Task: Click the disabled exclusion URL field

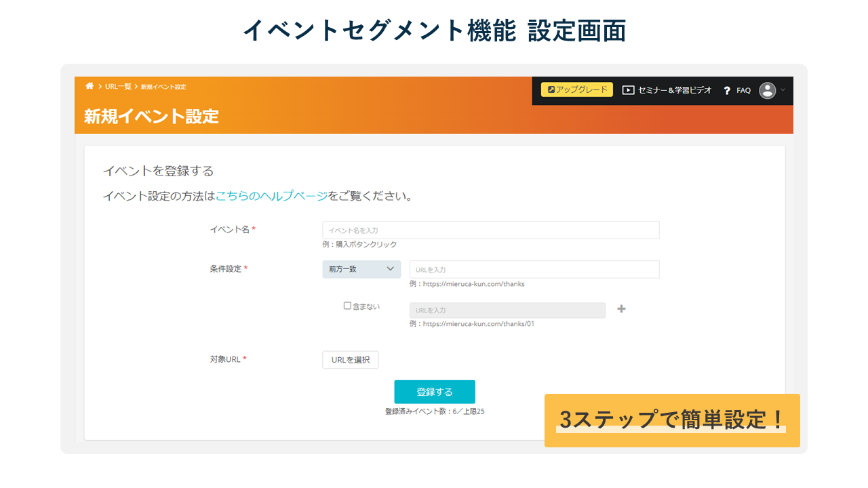Action: [x=507, y=310]
